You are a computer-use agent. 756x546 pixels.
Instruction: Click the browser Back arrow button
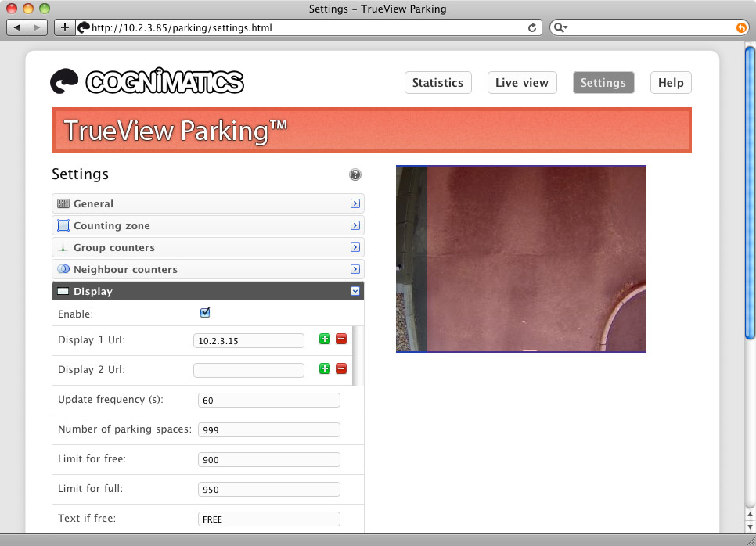17,27
